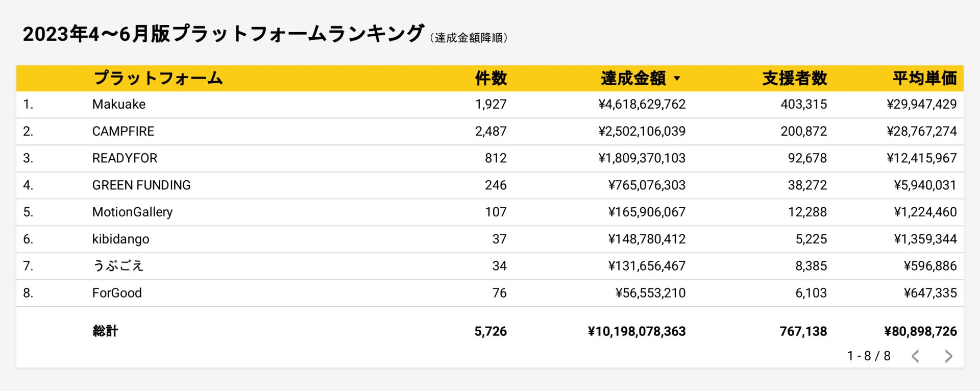Click the 平均単価 column header
The image size is (980, 391).
point(924,78)
